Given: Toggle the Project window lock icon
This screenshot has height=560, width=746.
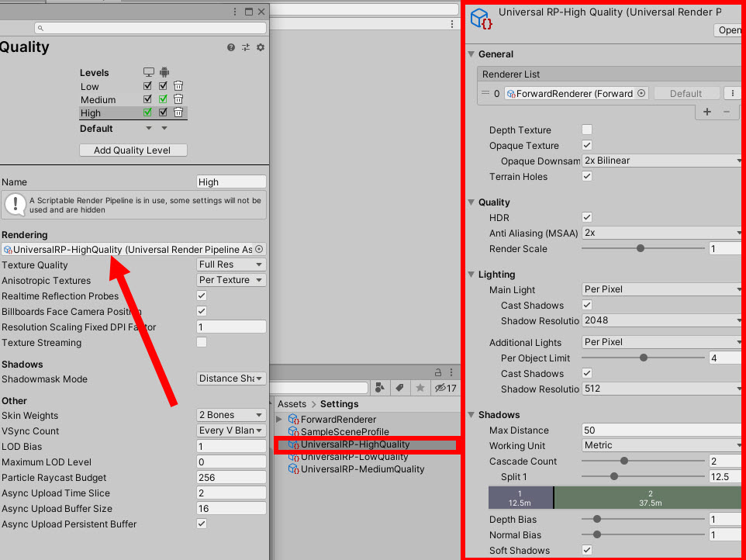Looking at the screenshot, I should click(437, 372).
